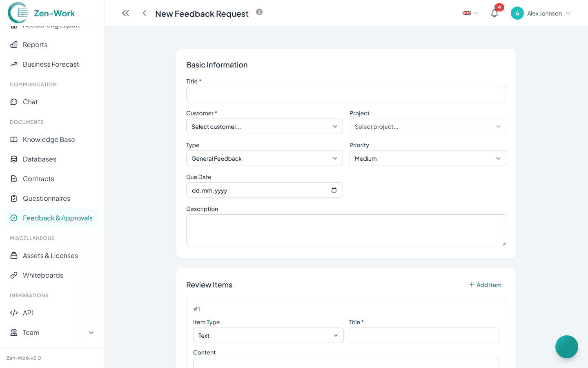Image resolution: width=588 pixels, height=368 pixels.
Task: Focus the Basic Information Title field
Action: [x=346, y=94]
